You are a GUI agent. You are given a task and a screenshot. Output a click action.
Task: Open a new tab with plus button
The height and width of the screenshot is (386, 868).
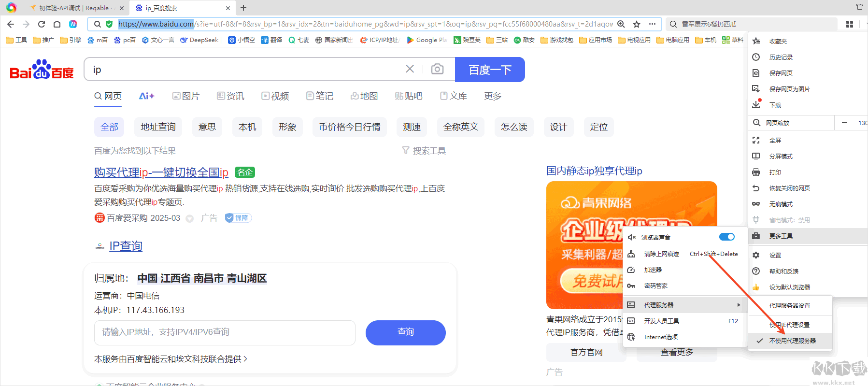(x=243, y=8)
